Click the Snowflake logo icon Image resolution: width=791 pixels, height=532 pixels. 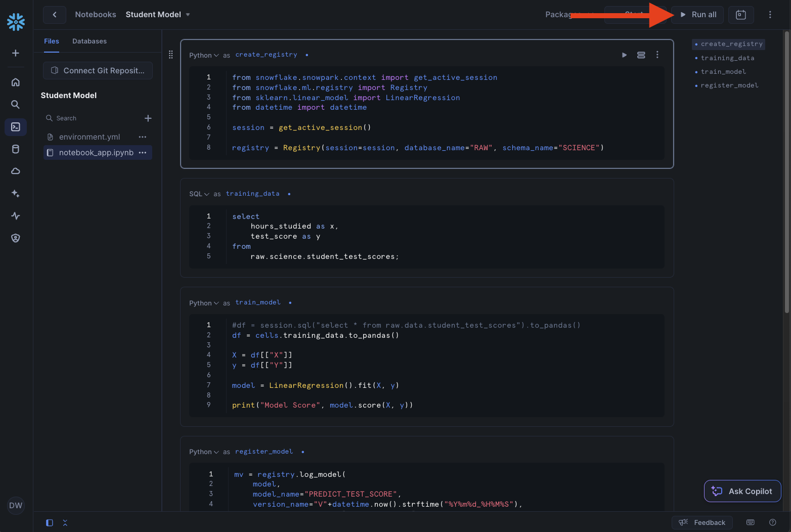16,22
